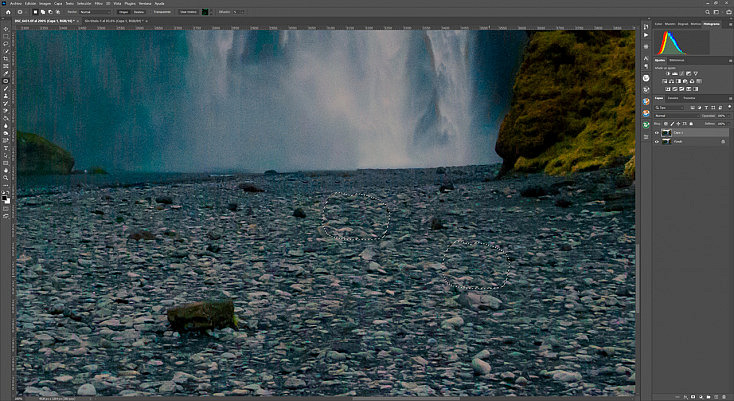Select the Eraser tool
Image resolution: width=734 pixels, height=401 pixels.
tap(6, 110)
